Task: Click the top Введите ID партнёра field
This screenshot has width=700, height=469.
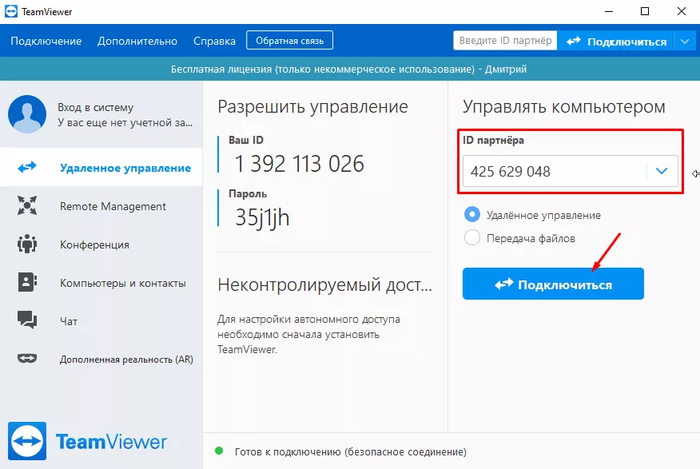Action: click(x=505, y=41)
